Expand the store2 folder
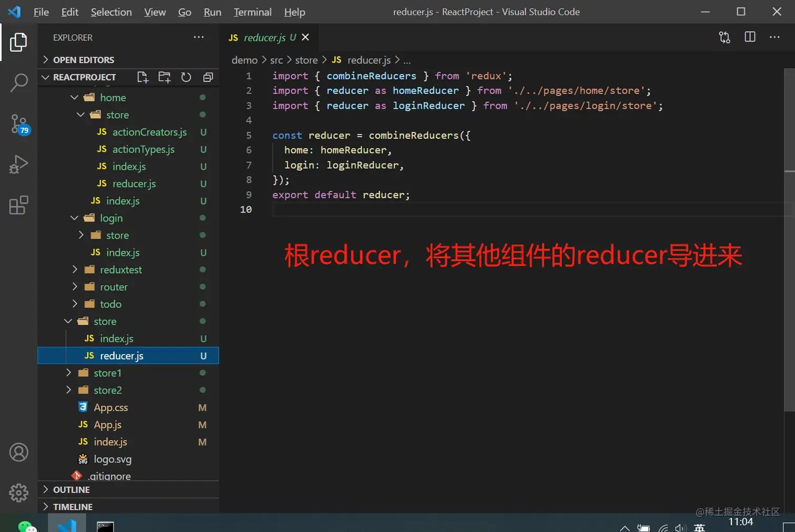Screen dimensions: 795x532 pyautogui.click(x=128, y=390)
